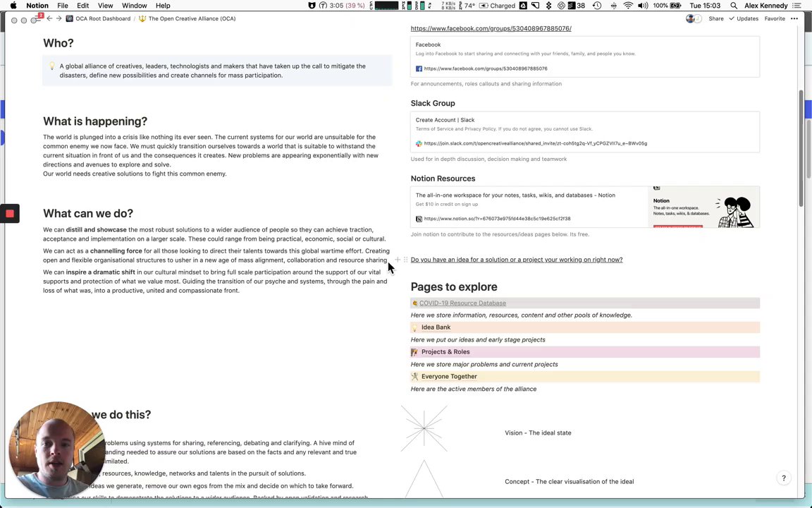Click the date and time Tue 15:03
Screen dimensions: 812x508
pos(705,6)
